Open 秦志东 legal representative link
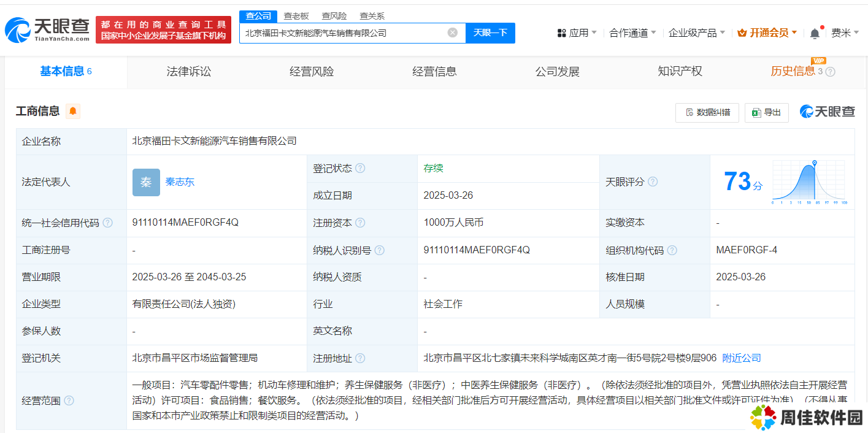Image resolution: width=868 pixels, height=433 pixels. [180, 182]
